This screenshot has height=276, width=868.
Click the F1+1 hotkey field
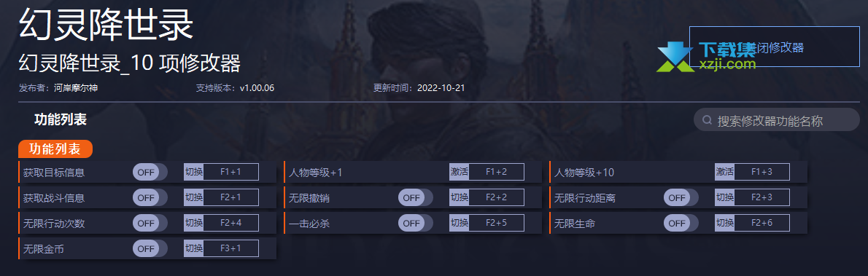(x=230, y=172)
